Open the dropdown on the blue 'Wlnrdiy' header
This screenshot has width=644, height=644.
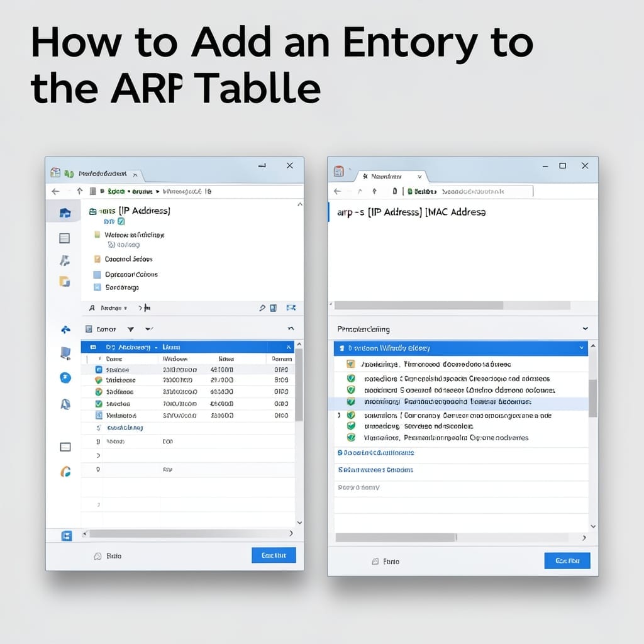pyautogui.click(x=582, y=348)
